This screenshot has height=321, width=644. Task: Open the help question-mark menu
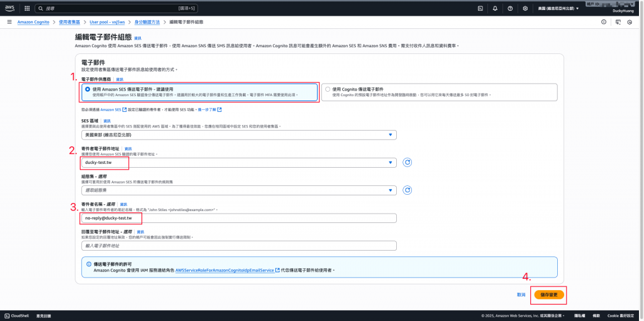(x=510, y=8)
